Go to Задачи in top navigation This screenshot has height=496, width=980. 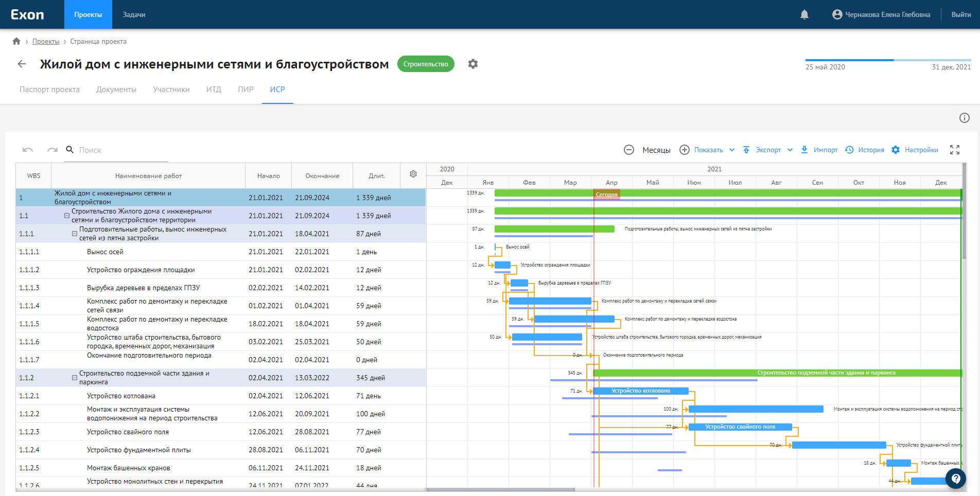[x=134, y=14]
